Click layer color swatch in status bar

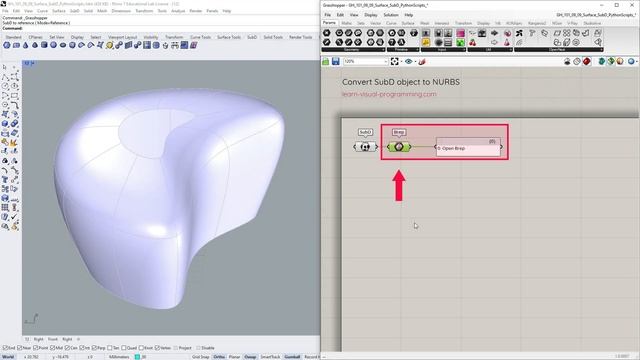[x=137, y=357]
